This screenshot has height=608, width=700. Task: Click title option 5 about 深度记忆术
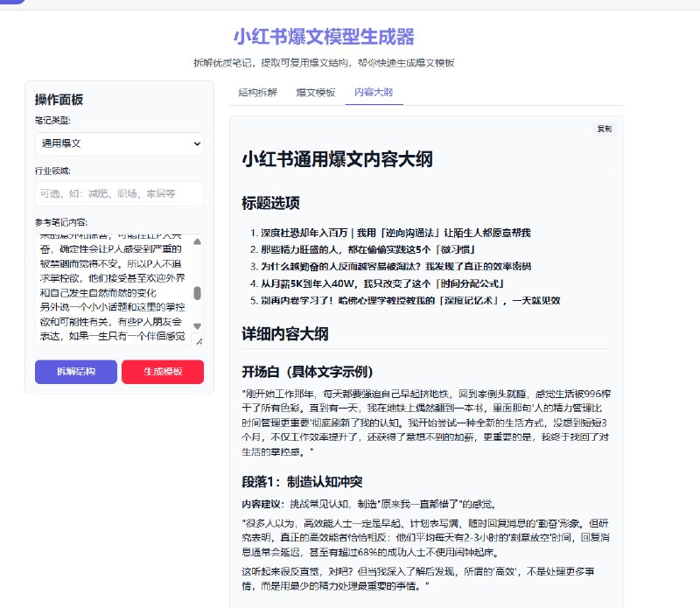pyautogui.click(x=410, y=300)
